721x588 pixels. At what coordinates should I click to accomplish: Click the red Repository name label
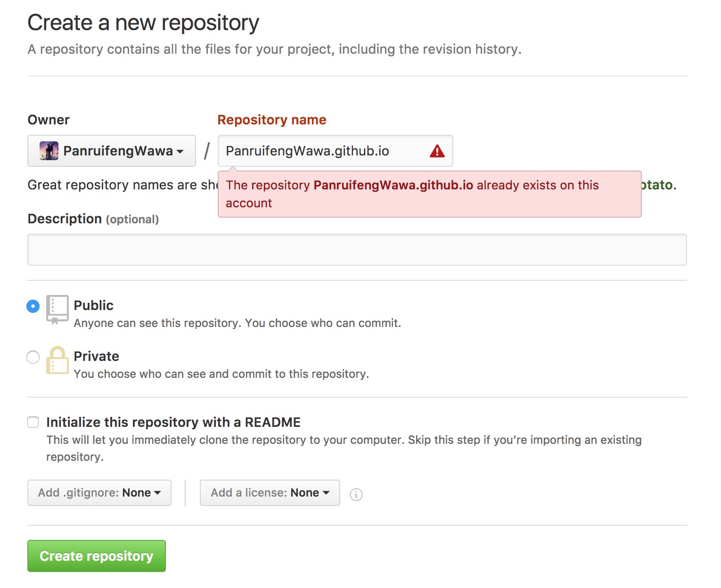[x=271, y=120]
